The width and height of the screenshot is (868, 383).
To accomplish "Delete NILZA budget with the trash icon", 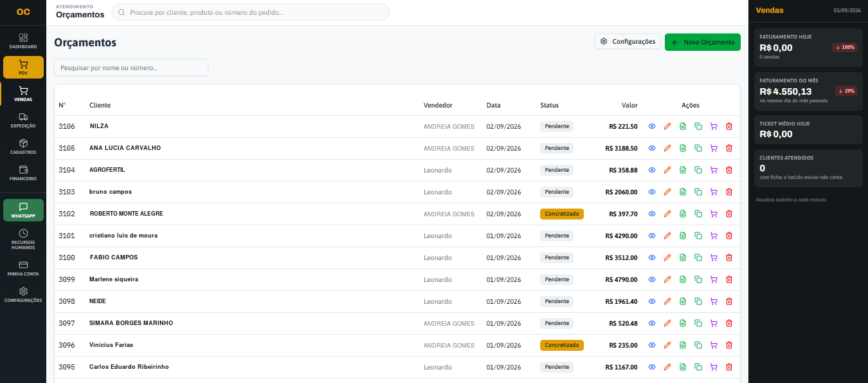I will (x=729, y=126).
